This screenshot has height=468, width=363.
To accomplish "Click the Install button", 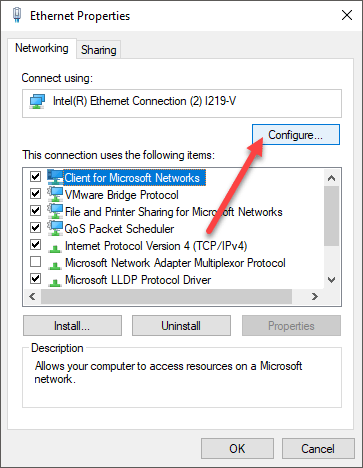I will pos(72,326).
